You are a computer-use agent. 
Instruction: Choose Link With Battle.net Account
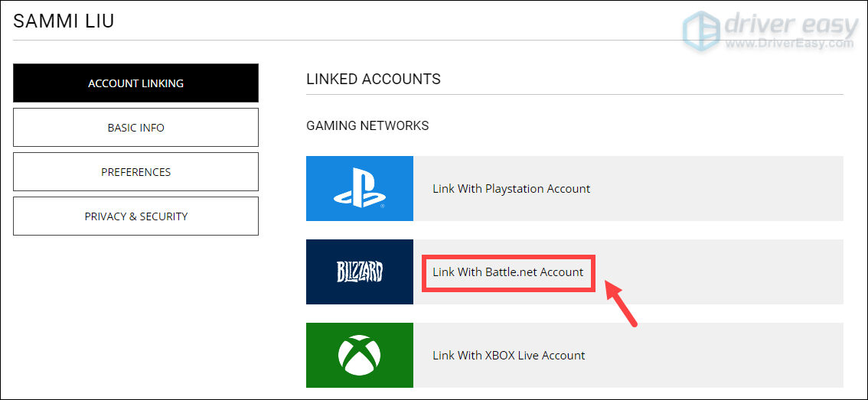(x=507, y=272)
